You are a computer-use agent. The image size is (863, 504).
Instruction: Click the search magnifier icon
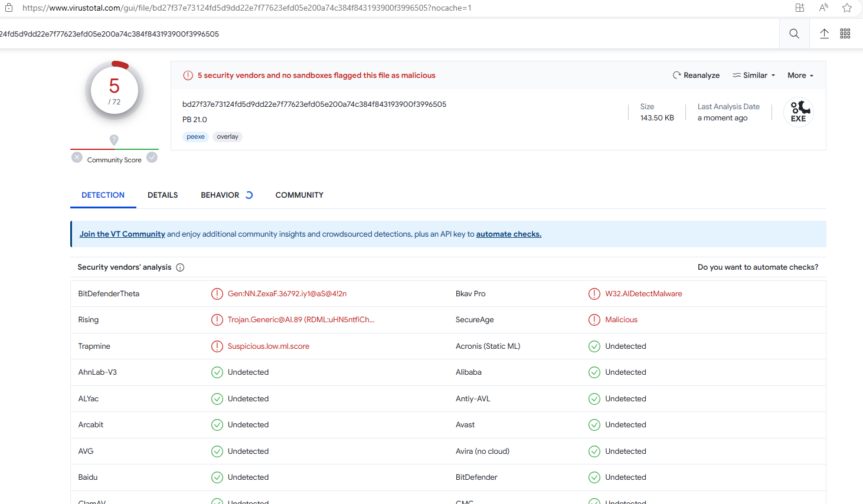click(794, 34)
